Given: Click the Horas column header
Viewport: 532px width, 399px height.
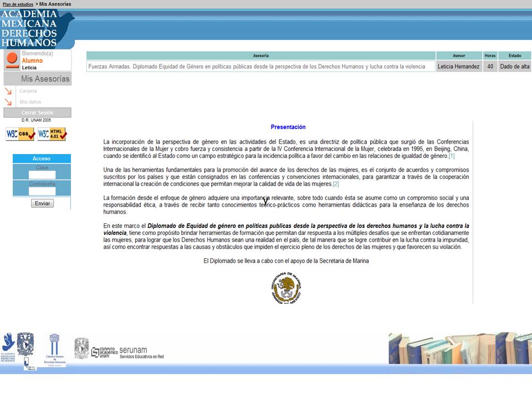Looking at the screenshot, I should (490, 55).
